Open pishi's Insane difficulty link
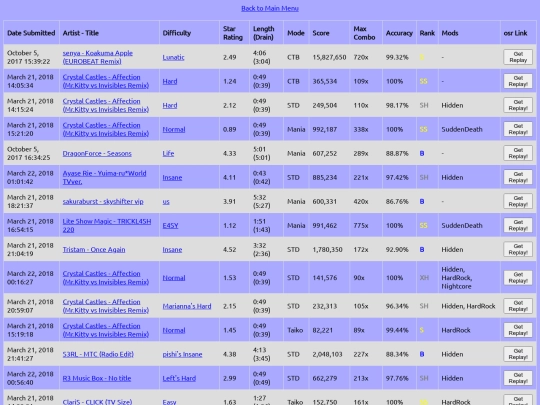Screen dimensions: 540x405 pyautogui.click(x=182, y=354)
